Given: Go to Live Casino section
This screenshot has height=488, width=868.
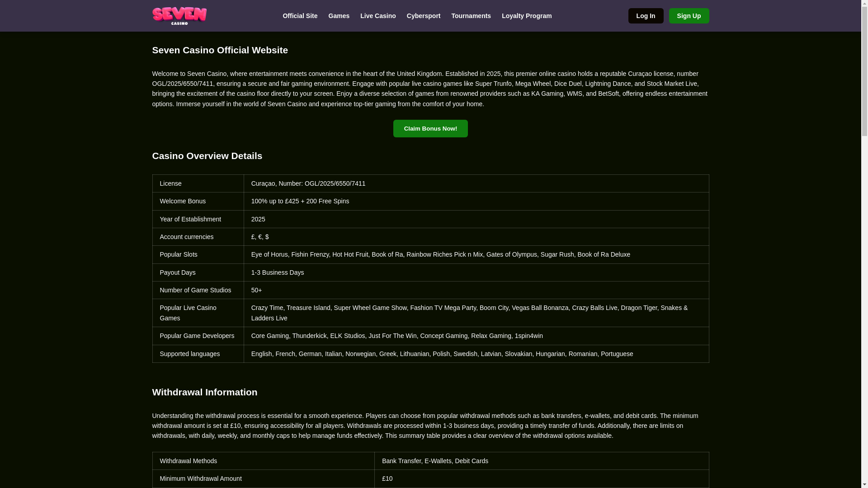Looking at the screenshot, I should click(x=378, y=16).
